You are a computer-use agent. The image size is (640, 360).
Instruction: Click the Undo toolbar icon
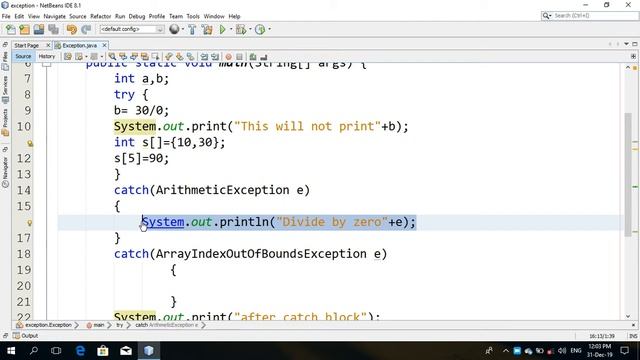[71, 29]
